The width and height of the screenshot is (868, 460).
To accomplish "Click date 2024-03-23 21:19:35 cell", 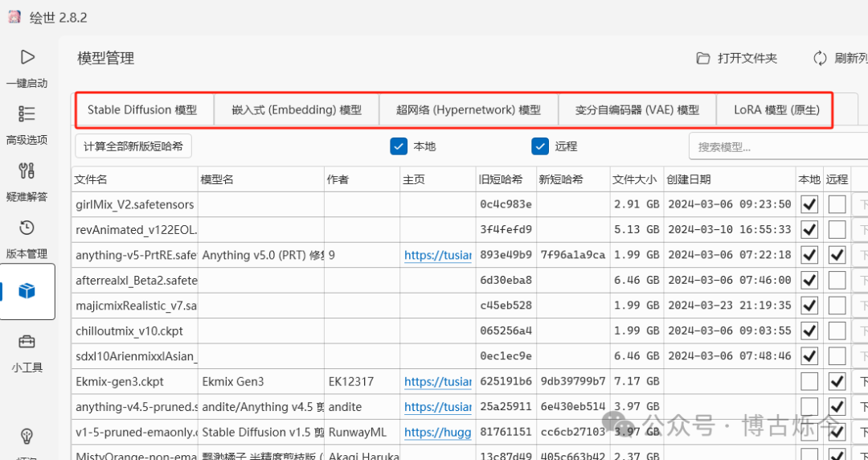I will tap(730, 306).
